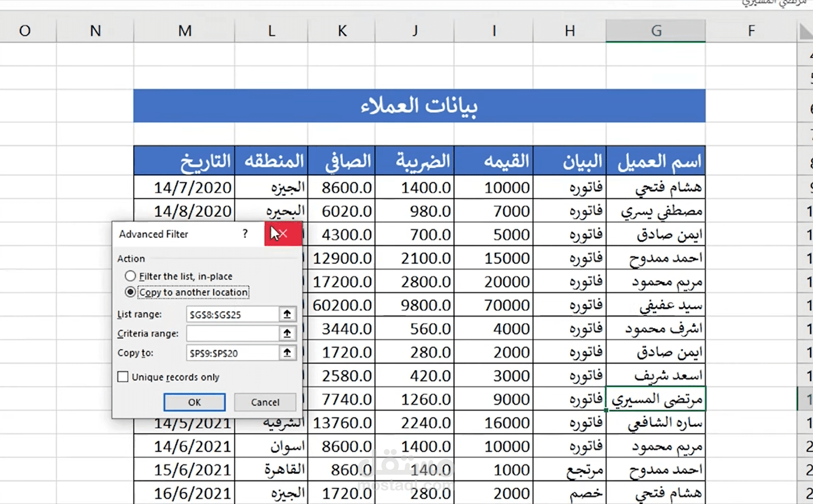This screenshot has height=504, width=813.
Task: Click the Select All corner triangle
Action: click(x=806, y=31)
